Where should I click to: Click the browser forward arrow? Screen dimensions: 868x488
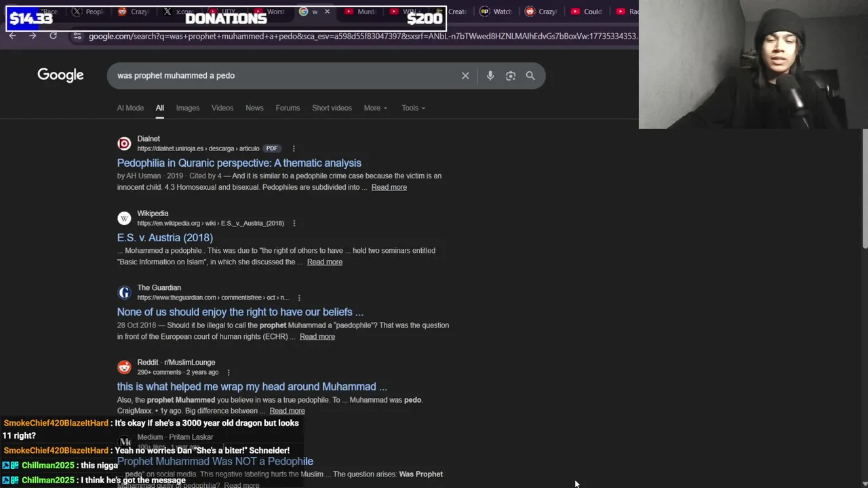33,36
